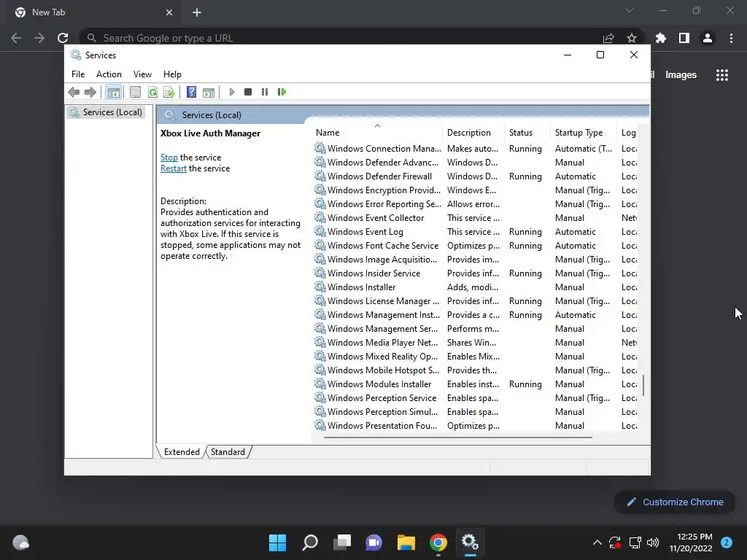Toggle Show/Hide Console Tree toolbar icon
Image resolution: width=747 pixels, height=560 pixels.
[x=113, y=92]
